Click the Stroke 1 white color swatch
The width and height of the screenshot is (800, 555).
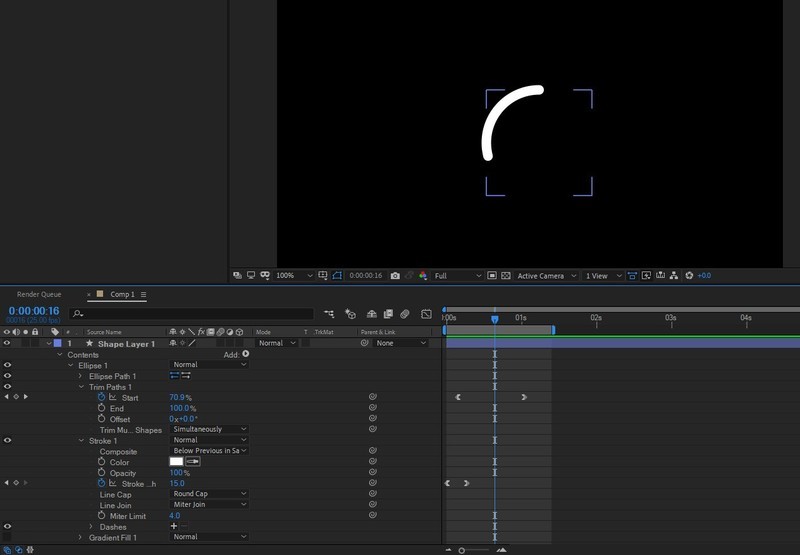tap(176, 462)
